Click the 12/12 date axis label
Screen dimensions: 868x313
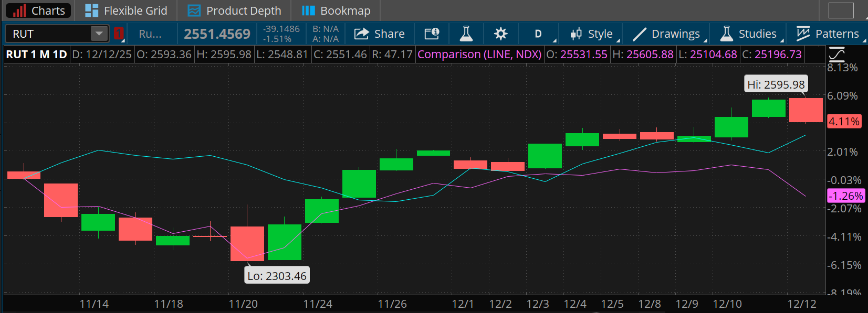[802, 304]
